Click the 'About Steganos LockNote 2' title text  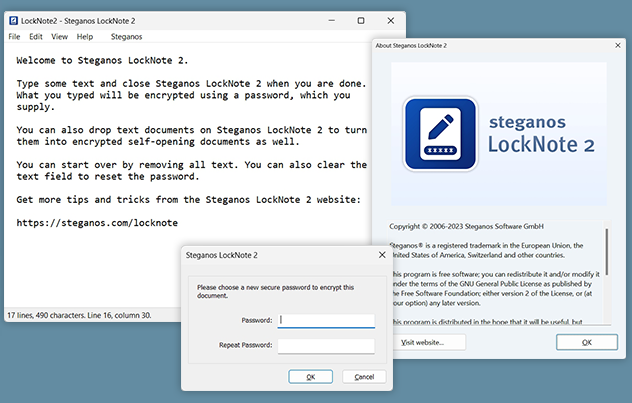411,46
